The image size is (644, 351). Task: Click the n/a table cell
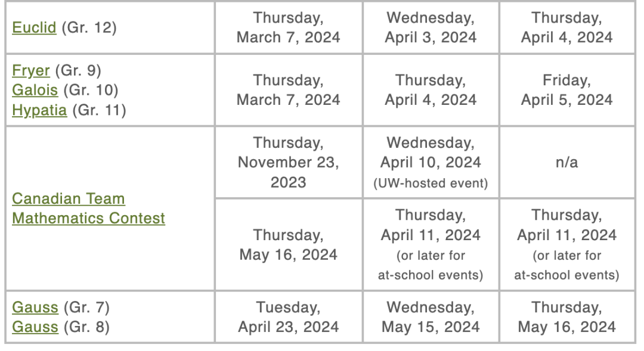click(566, 162)
